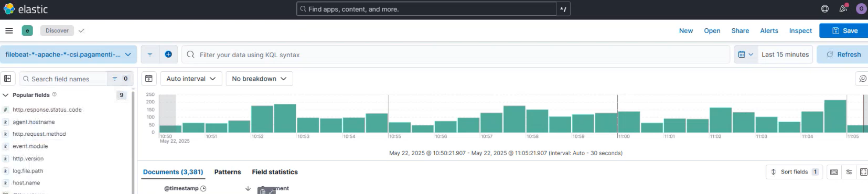The width and height of the screenshot is (868, 194).
Task: Click the saved search checkmark next to Discover
Action: 81,30
